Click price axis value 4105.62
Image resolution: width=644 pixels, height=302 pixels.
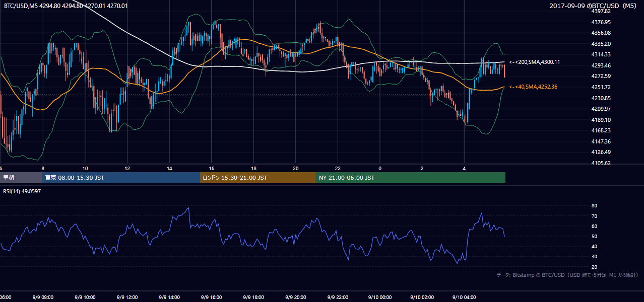click(x=601, y=163)
